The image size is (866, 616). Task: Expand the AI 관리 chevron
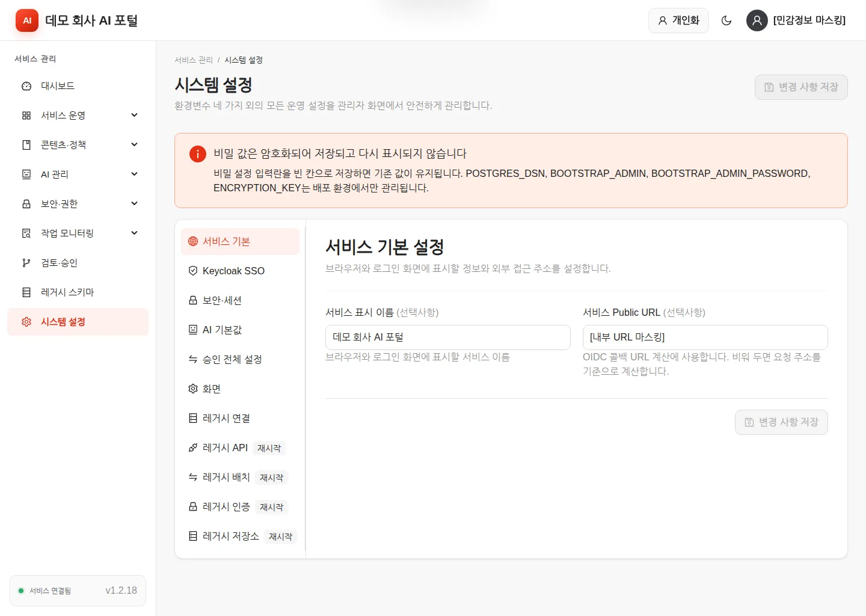135,174
